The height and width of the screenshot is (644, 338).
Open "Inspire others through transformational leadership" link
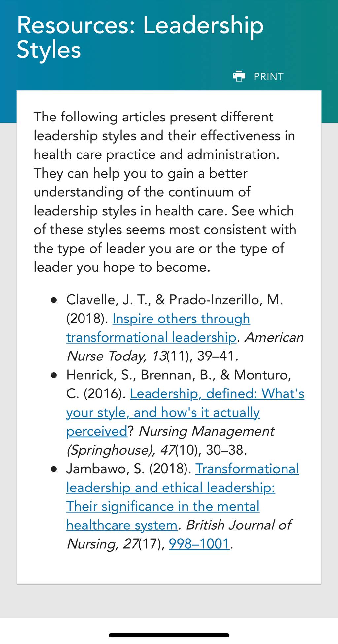[158, 328]
